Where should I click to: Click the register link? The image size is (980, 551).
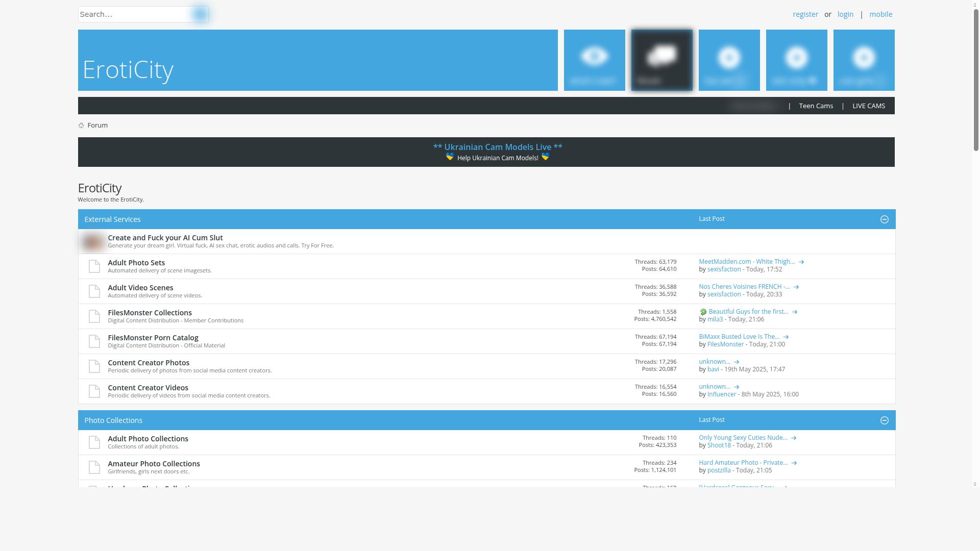tap(805, 14)
